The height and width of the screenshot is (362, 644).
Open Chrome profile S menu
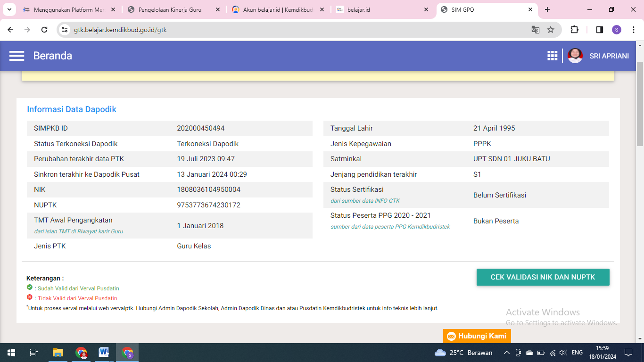point(617,30)
